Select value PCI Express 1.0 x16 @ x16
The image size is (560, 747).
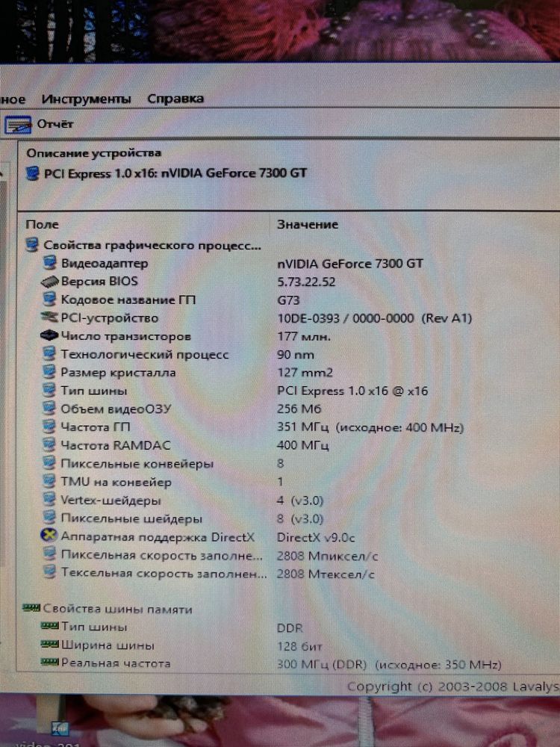pyautogui.click(x=352, y=391)
